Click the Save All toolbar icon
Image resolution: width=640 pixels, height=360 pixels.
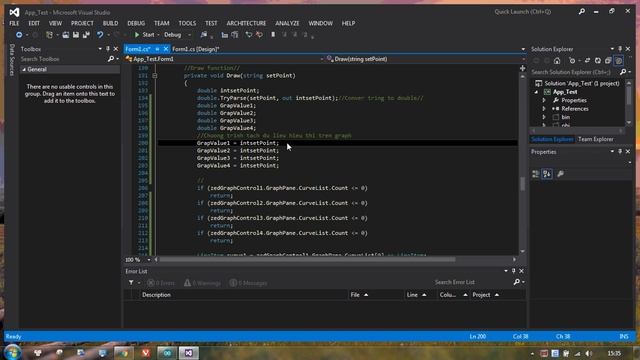click(86, 35)
